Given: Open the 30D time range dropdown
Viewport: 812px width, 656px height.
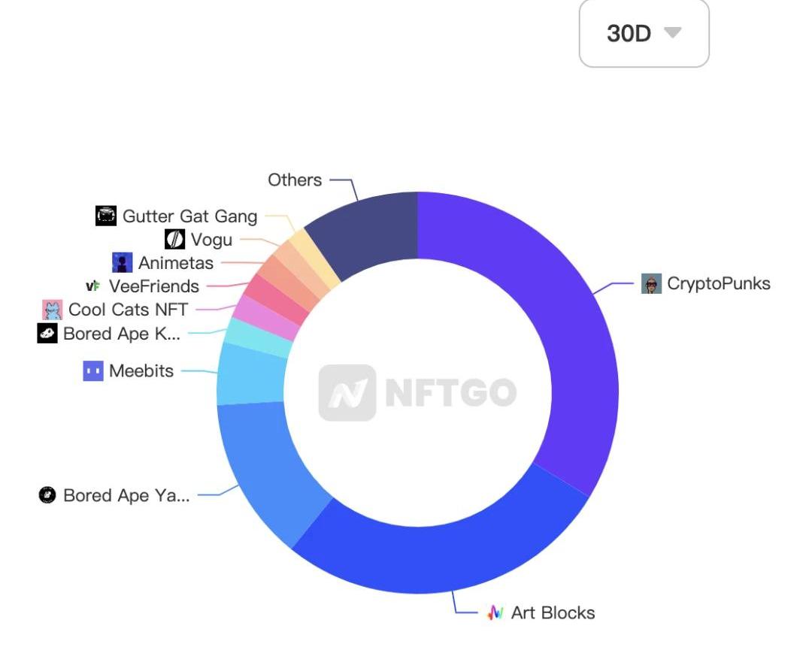Looking at the screenshot, I should pyautogui.click(x=644, y=33).
